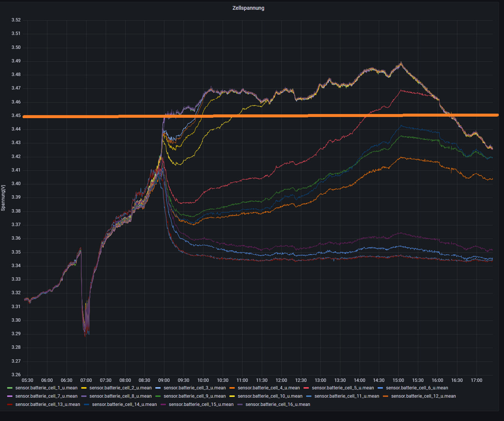Select the sensor.batterie_cell_10_u.mean legend label
Screen dimensions: 504x421
coord(270,396)
